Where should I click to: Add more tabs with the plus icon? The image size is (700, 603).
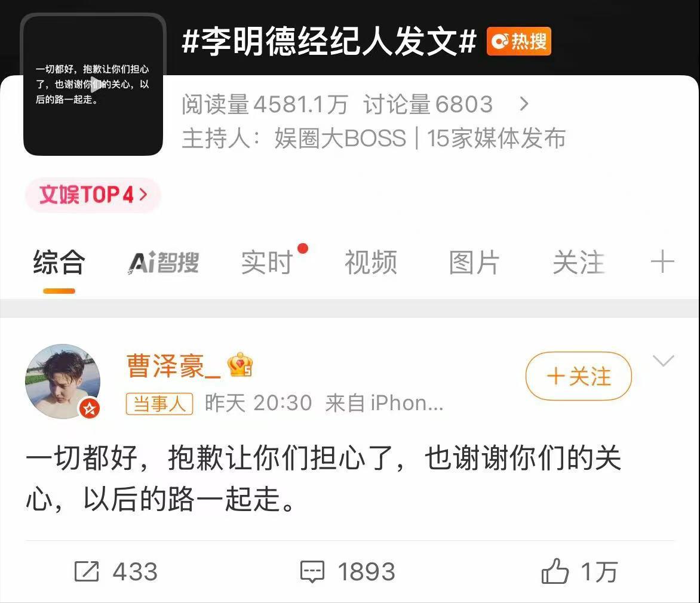(x=662, y=261)
